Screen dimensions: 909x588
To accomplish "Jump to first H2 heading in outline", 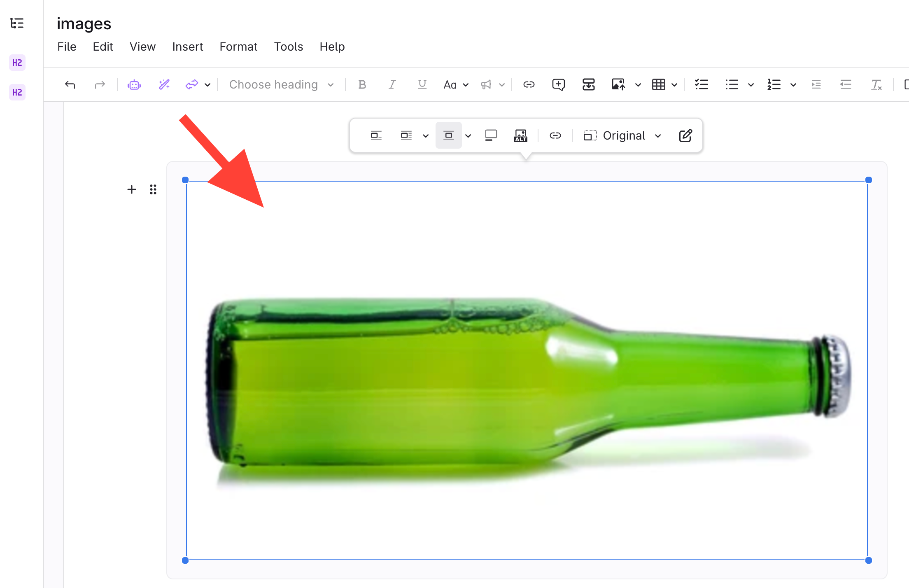I will pos(17,63).
